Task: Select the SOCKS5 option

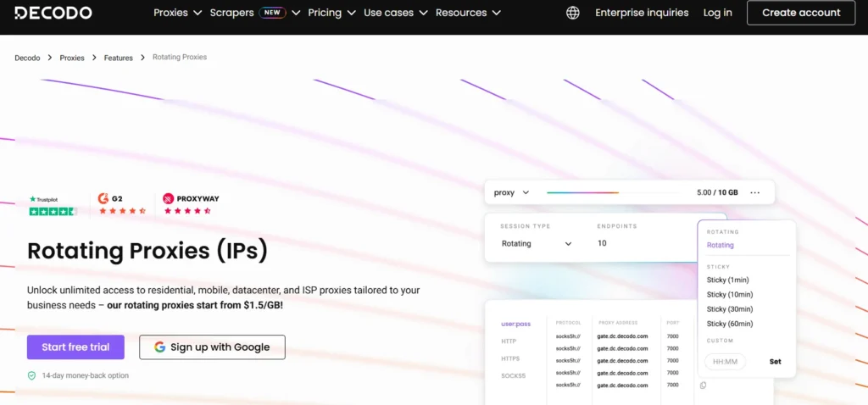Action: click(513, 375)
